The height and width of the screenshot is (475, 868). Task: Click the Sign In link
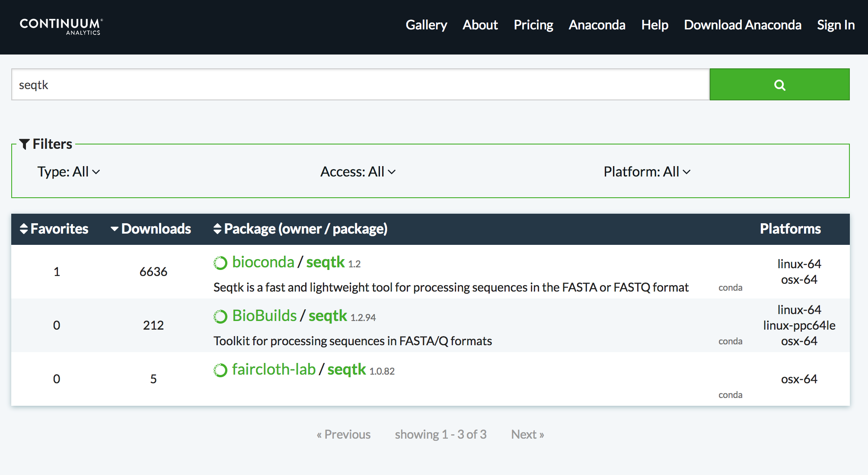point(836,25)
